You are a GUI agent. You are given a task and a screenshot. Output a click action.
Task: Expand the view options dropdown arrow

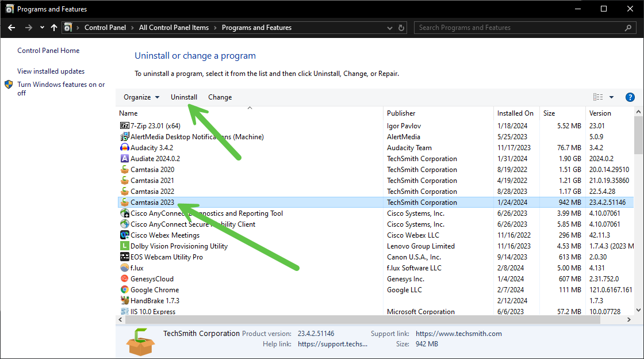click(611, 97)
